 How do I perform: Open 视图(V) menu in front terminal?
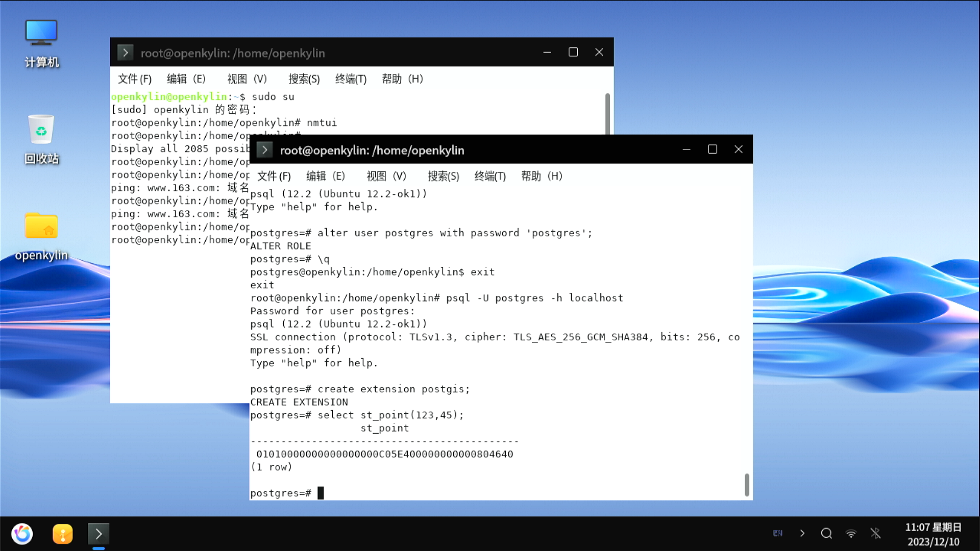point(386,177)
